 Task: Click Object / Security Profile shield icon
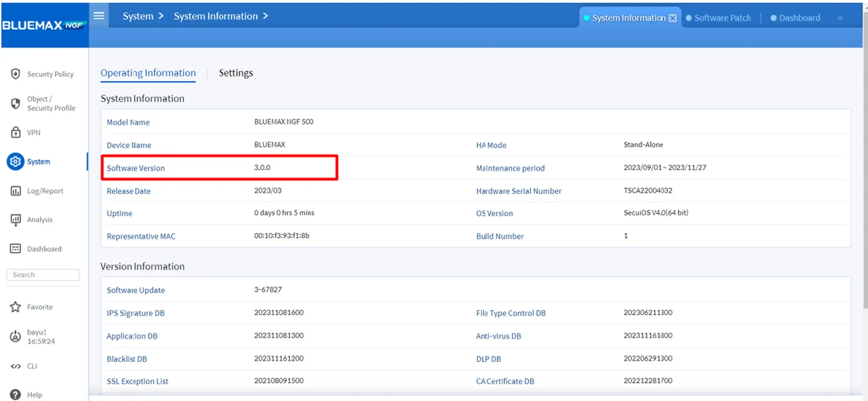tap(15, 103)
